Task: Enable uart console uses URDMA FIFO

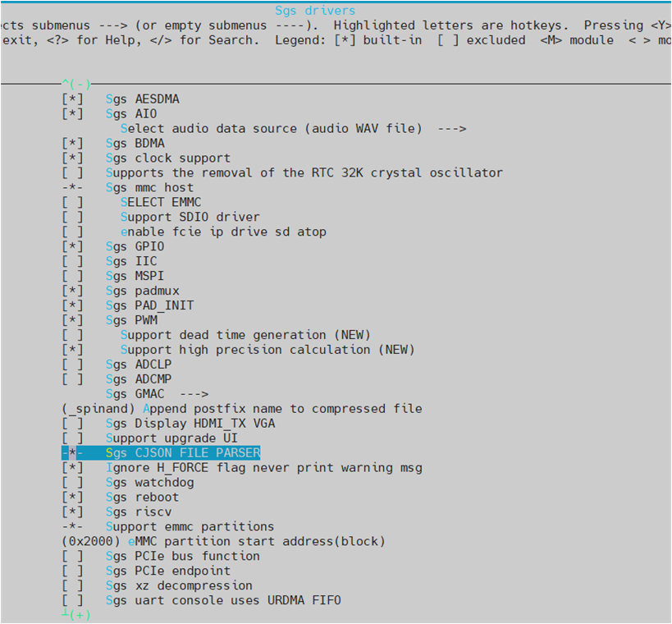Action: pos(72,601)
